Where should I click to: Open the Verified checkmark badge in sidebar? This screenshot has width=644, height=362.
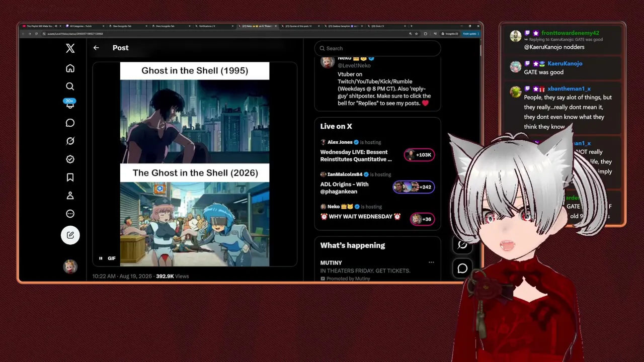pyautogui.click(x=70, y=159)
